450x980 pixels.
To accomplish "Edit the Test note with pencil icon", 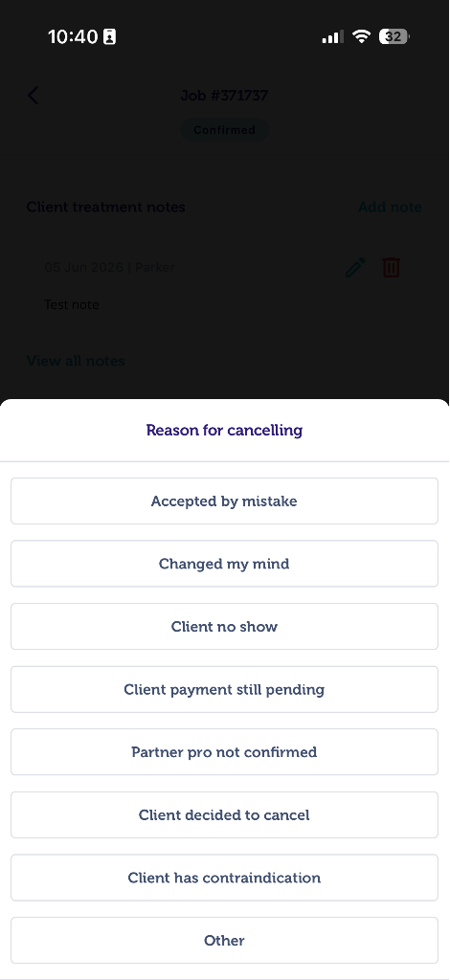I will pyautogui.click(x=355, y=268).
